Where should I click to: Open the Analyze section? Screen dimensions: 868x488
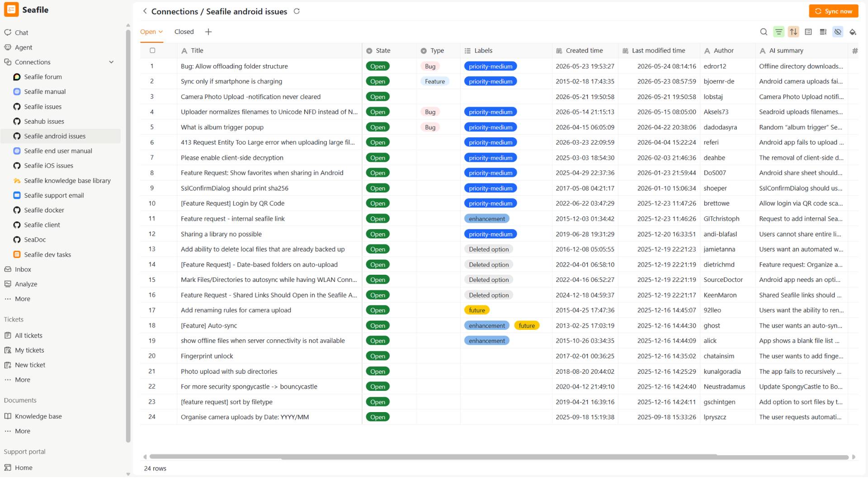click(x=26, y=284)
